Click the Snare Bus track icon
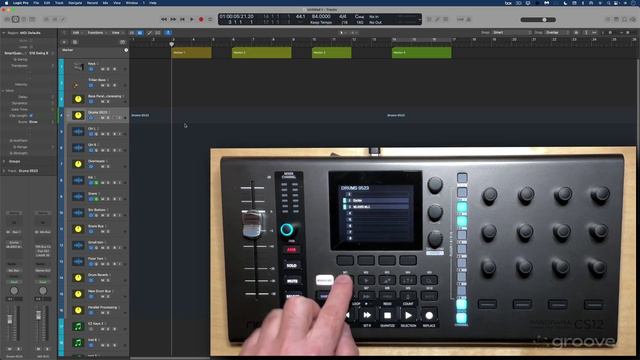Viewport: 640px width, 360px height. tap(78, 229)
